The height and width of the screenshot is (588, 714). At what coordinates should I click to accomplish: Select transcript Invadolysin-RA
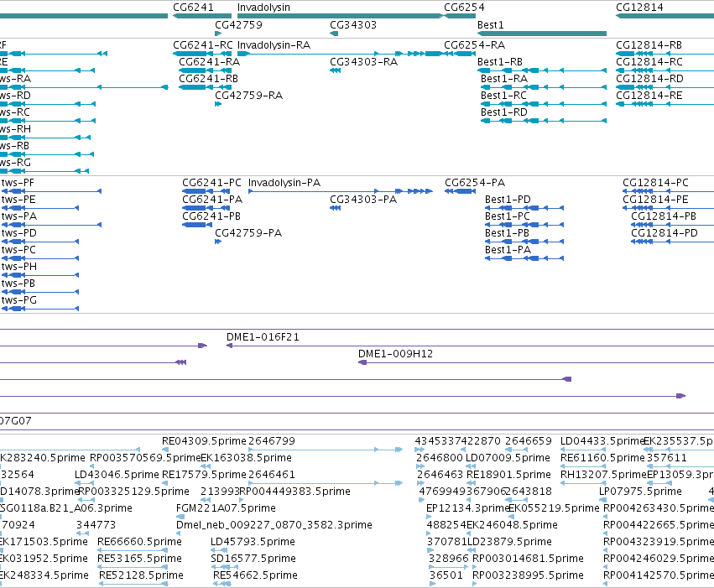pos(274,45)
